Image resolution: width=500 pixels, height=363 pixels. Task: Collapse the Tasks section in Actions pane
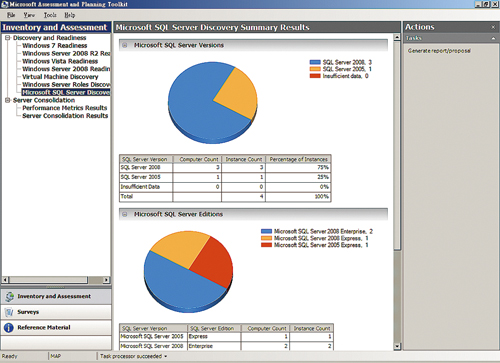point(493,38)
